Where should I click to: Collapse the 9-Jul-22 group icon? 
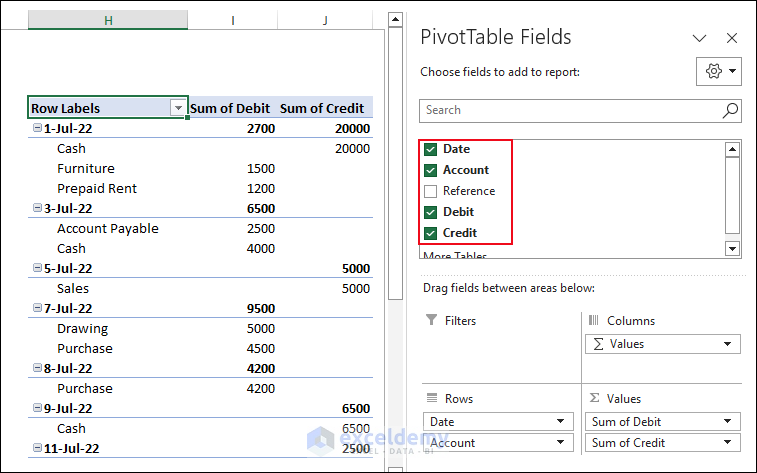37,409
